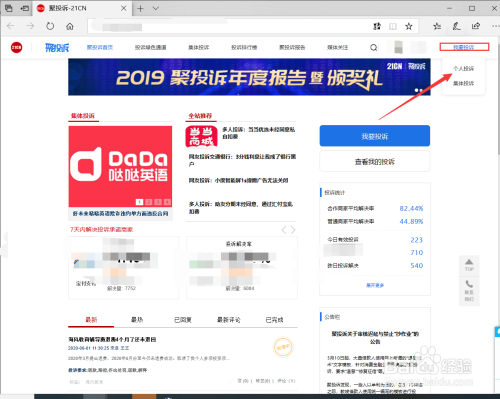Open the 媒体关注 nav item
500x399 pixels.
pos(338,48)
